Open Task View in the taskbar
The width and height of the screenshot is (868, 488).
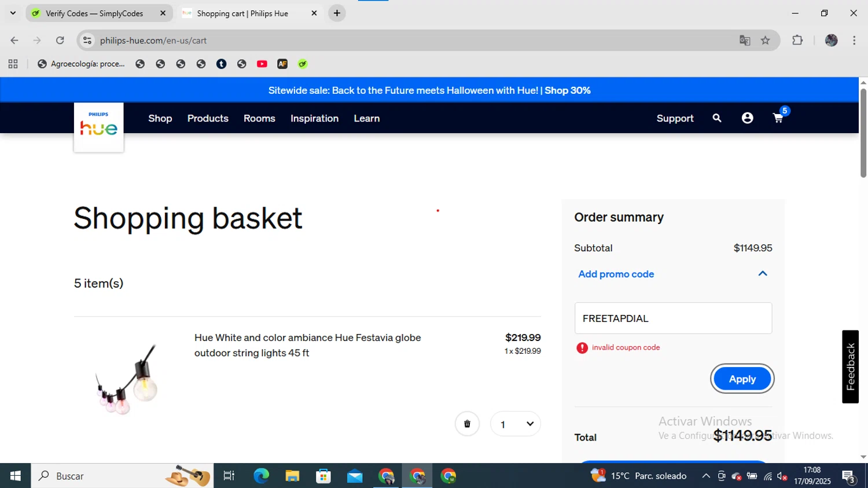(229, 476)
